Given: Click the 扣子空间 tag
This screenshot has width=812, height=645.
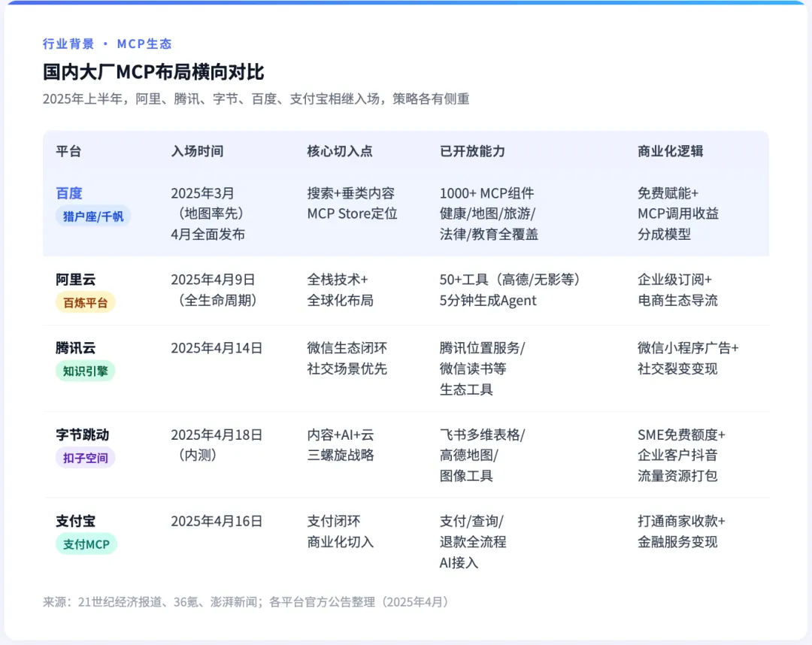Looking at the screenshot, I should (86, 458).
